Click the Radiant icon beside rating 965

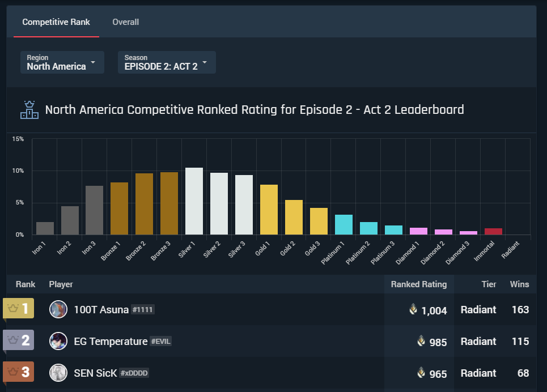pyautogui.click(x=421, y=373)
